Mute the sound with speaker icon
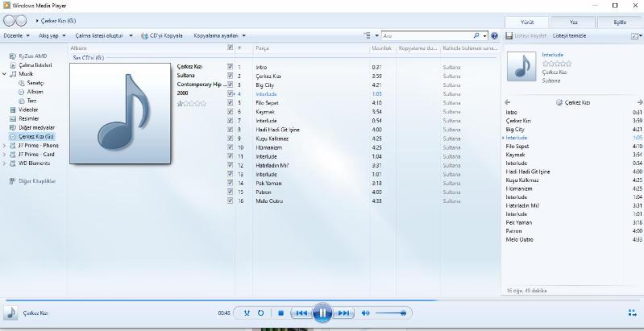The width and height of the screenshot is (644, 331). coord(365,312)
